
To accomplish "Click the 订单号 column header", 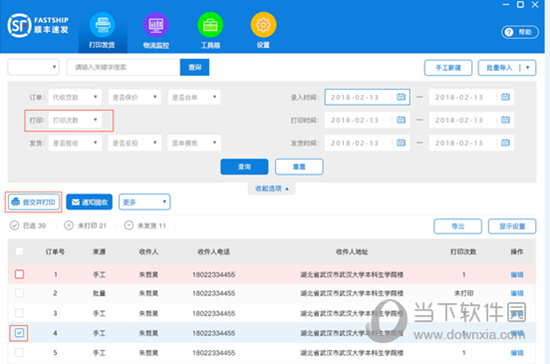I will pyautogui.click(x=55, y=251).
